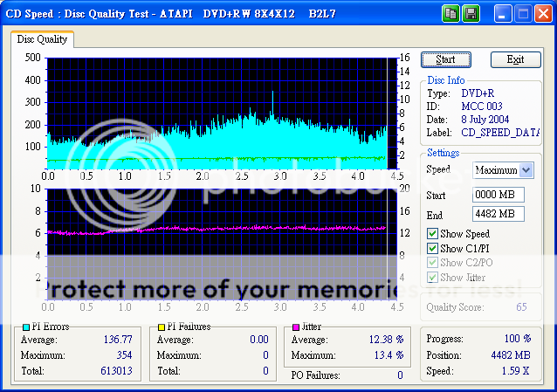Click the copy to clipboard icon
Image resolution: width=557 pixels, height=392 pixels.
click(451, 14)
